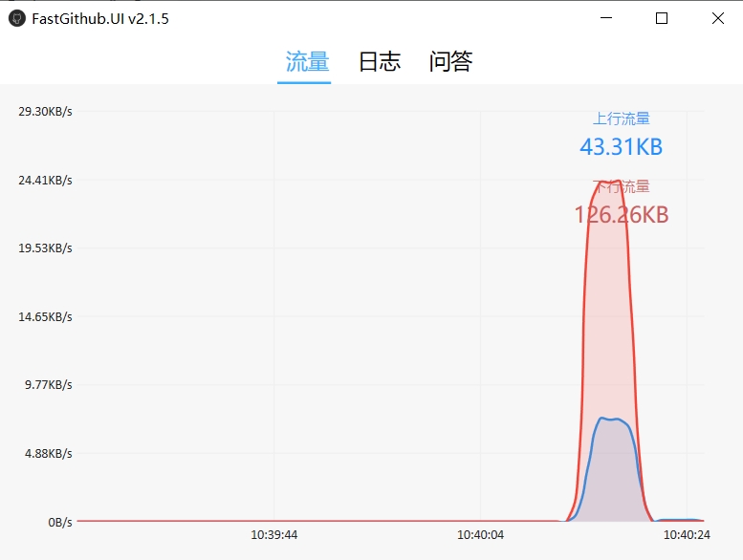Click the 126.26KB download value
Screen dimensions: 743x560
(x=622, y=214)
